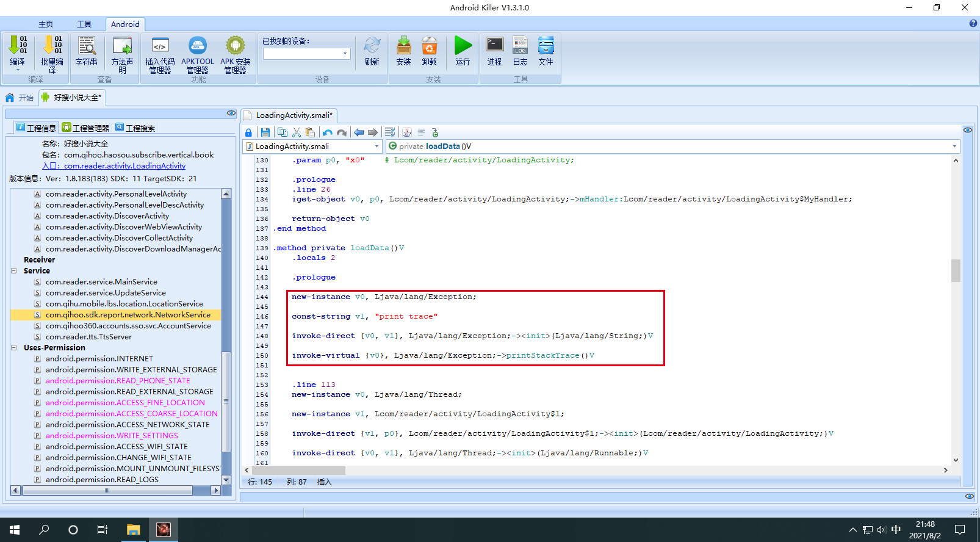Click the editor vertical scrollbar thumb
The height and width of the screenshot is (542, 980).
956,270
